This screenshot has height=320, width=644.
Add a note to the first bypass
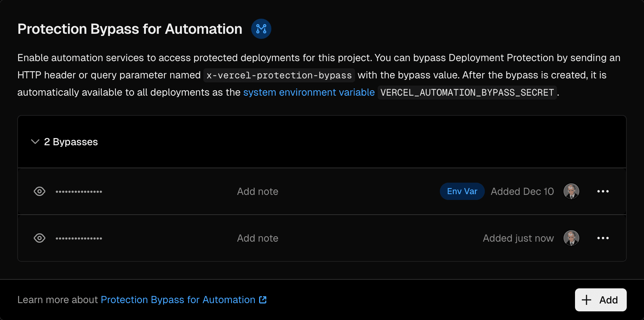(257, 191)
